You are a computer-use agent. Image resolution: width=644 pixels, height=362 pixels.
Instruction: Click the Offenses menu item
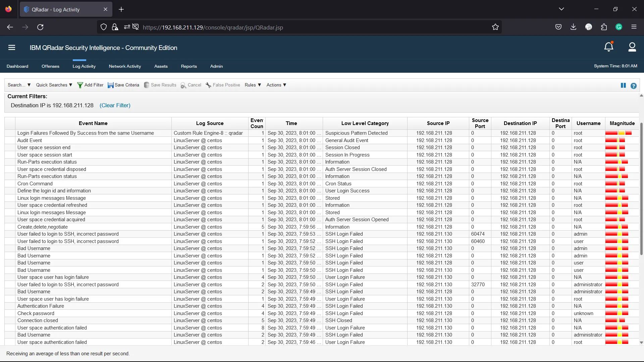(50, 66)
